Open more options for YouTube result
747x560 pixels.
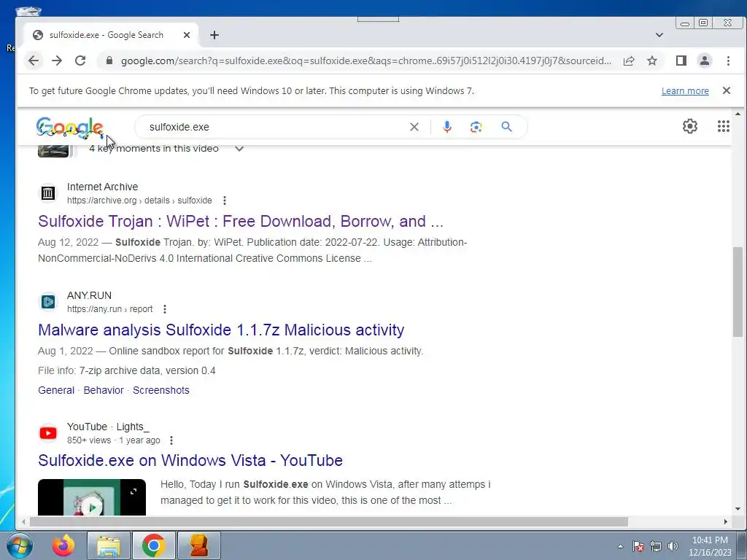click(171, 440)
